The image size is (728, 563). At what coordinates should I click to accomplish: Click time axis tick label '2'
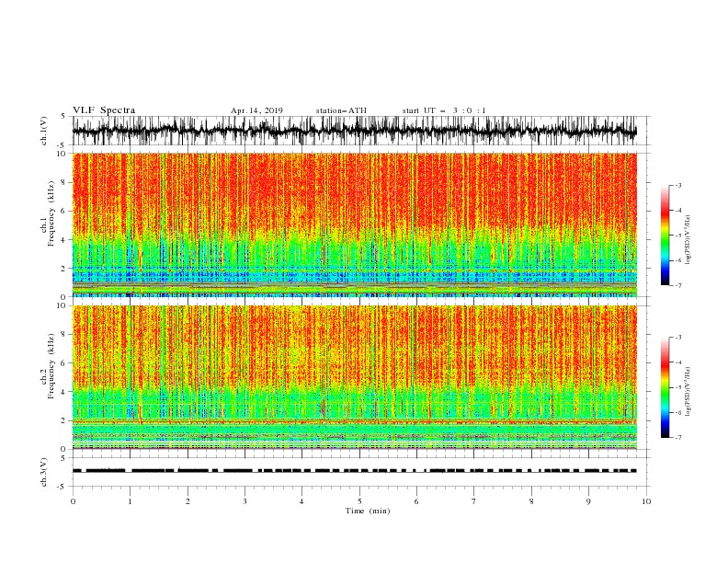[x=188, y=501]
